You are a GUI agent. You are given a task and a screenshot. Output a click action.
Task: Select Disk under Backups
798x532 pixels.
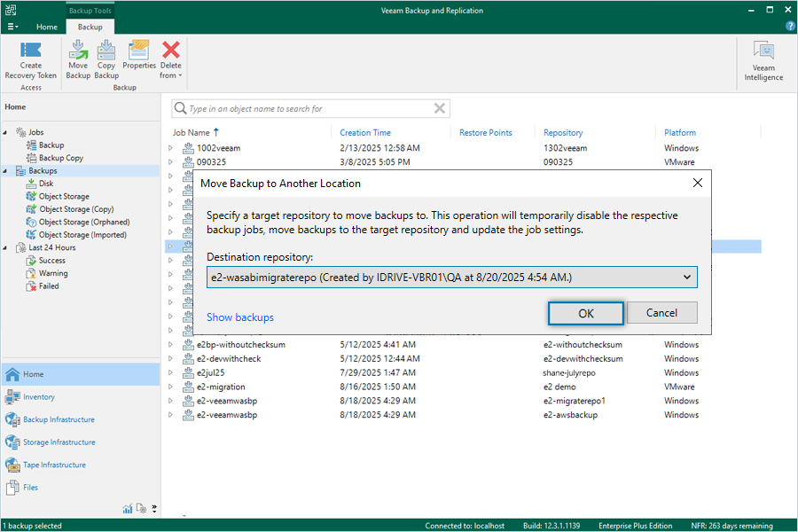pos(46,184)
